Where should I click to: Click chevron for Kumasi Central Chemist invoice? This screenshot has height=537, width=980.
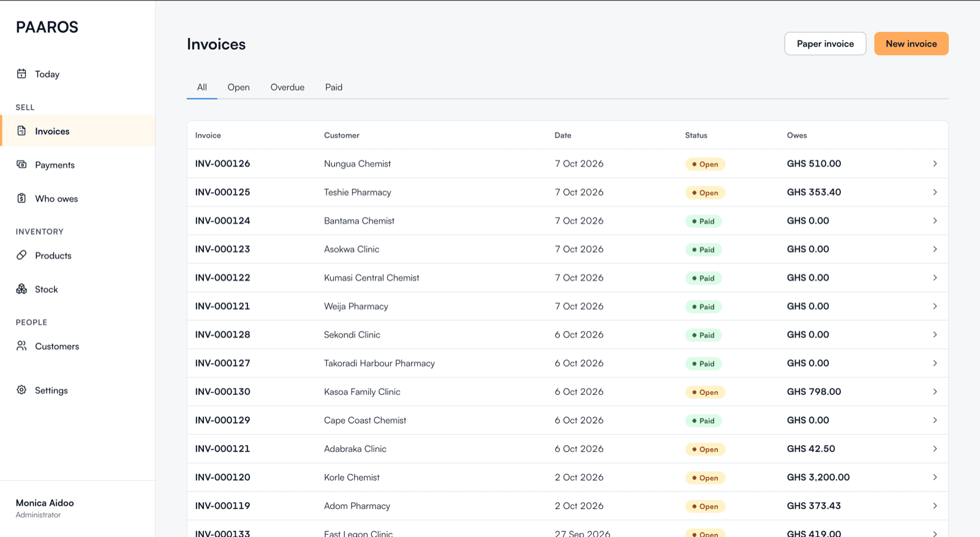tap(935, 278)
